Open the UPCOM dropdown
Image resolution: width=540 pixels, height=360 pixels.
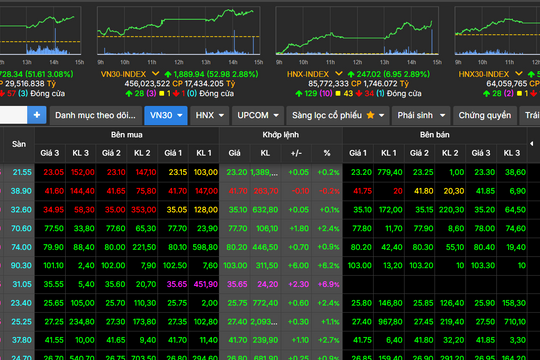point(258,115)
